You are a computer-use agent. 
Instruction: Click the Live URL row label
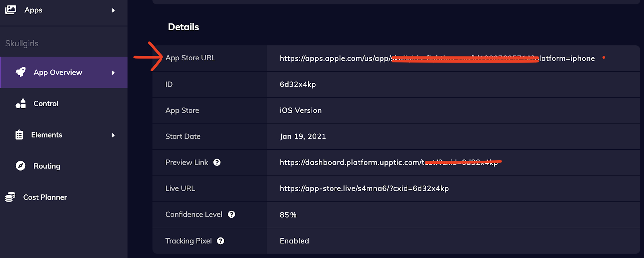pos(180,188)
